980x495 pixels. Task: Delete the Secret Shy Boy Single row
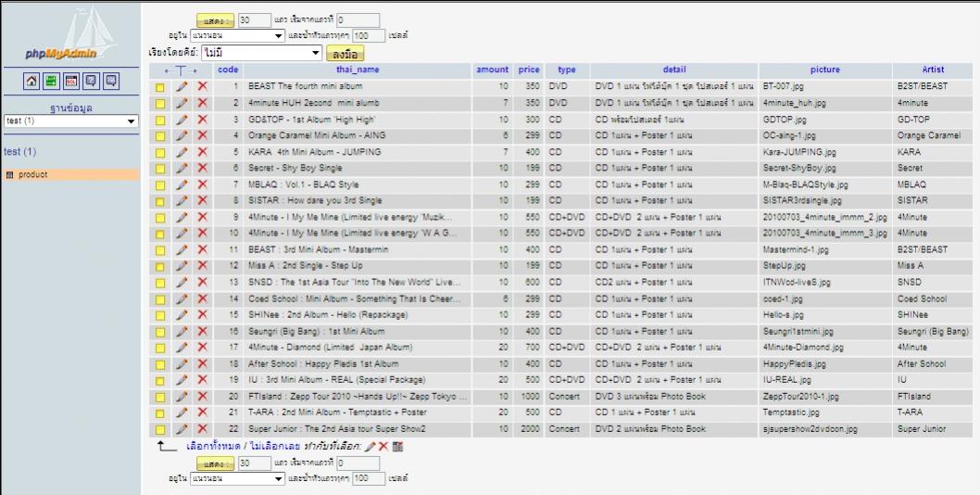203,168
